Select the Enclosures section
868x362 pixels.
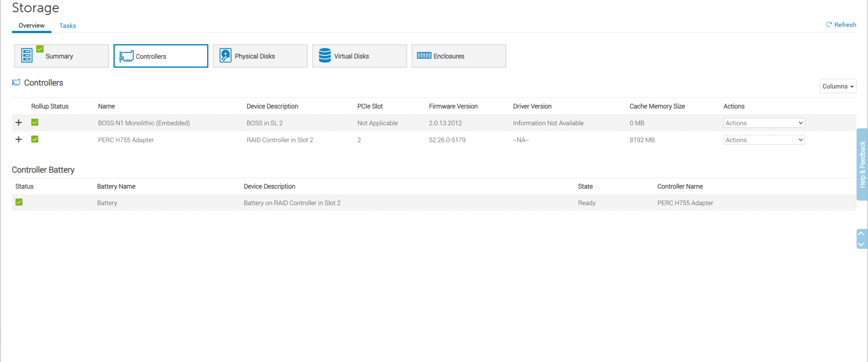(459, 56)
